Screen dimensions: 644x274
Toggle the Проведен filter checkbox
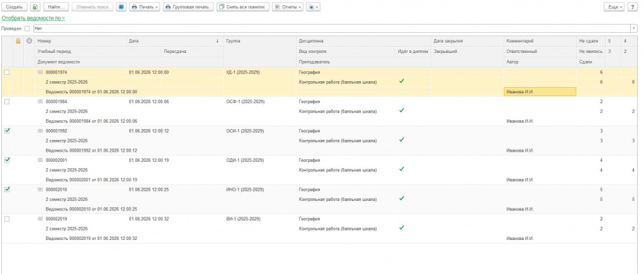click(27, 28)
